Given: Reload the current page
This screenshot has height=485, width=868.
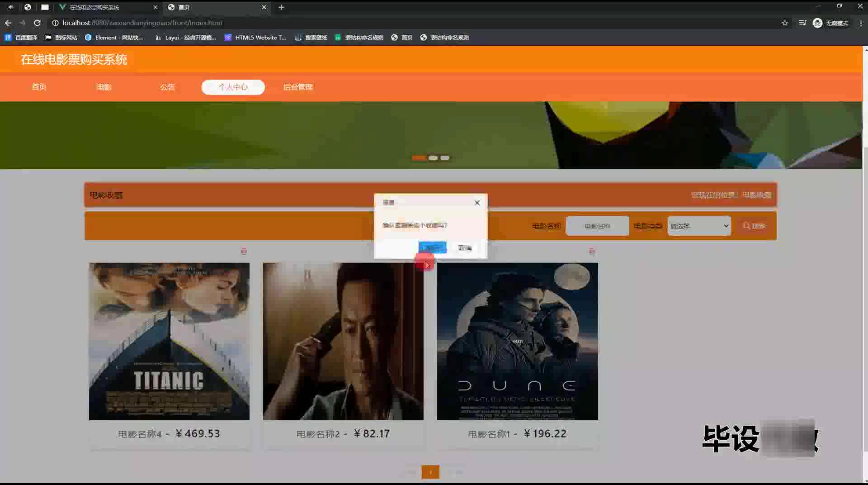Looking at the screenshot, I should [38, 23].
